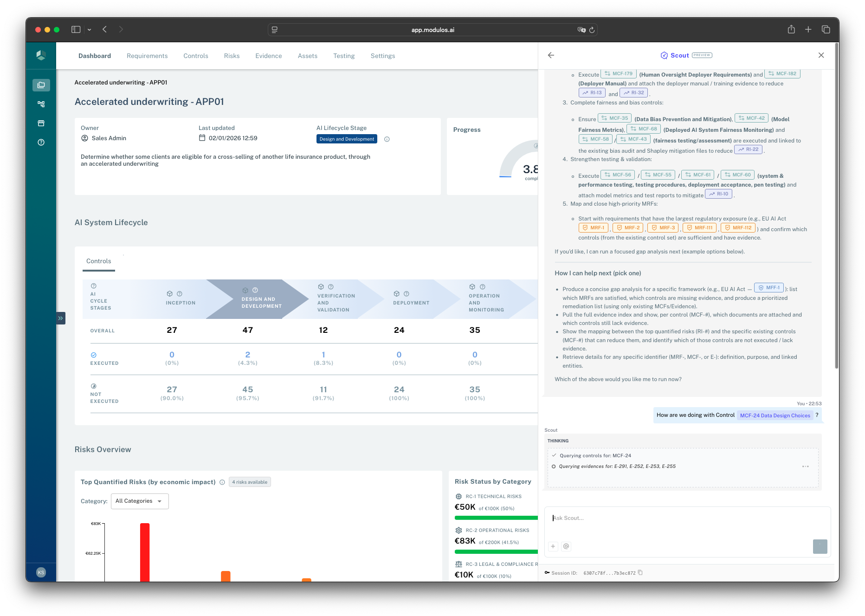Navigate back using Scout panel's arrow icon
Image resolution: width=865 pixels, height=616 pixels.
tap(550, 55)
